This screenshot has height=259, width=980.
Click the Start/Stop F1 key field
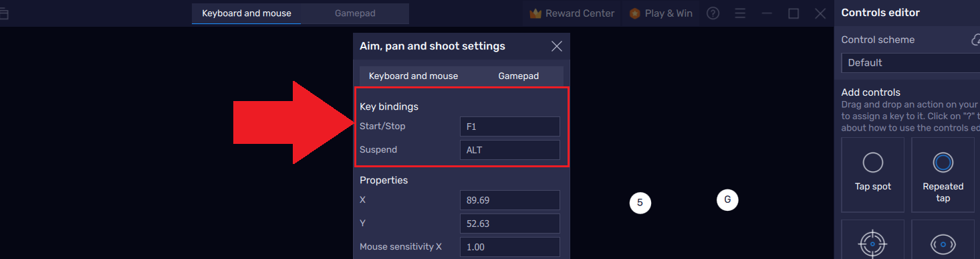click(510, 126)
